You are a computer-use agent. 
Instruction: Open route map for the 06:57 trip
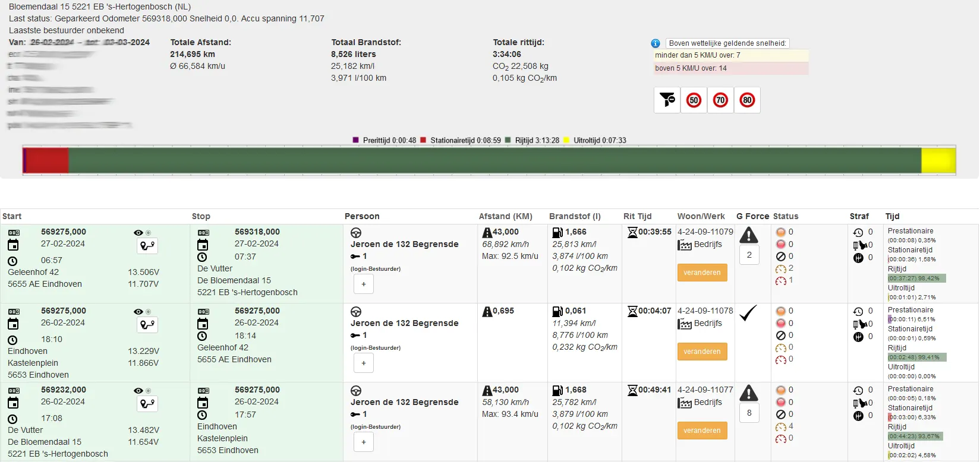147,246
